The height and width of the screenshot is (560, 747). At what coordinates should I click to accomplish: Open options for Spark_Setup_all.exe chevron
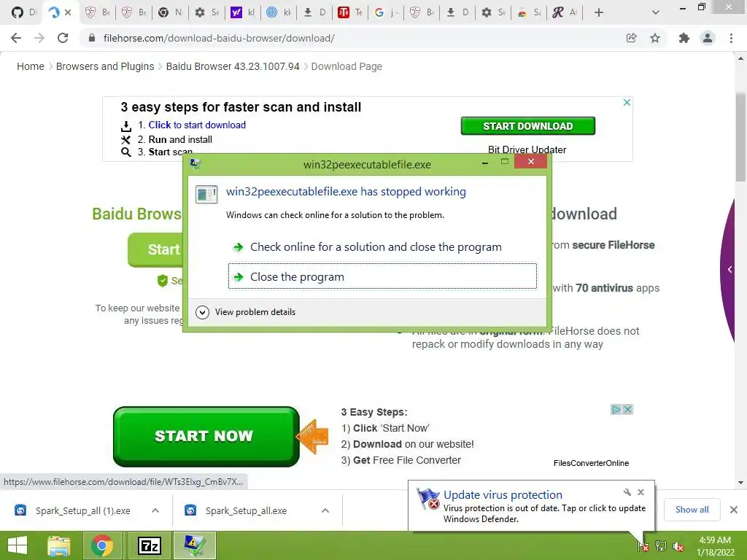point(325,510)
